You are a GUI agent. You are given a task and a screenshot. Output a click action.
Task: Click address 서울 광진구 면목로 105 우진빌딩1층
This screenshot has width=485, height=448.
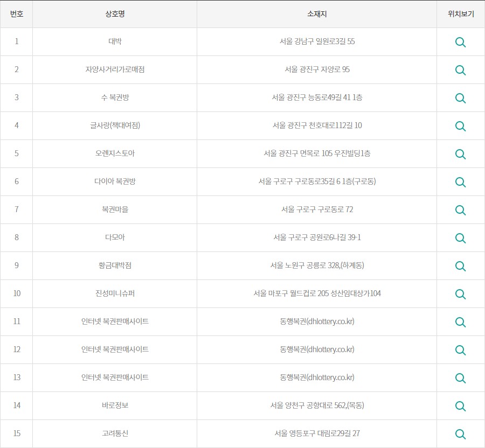[x=317, y=153]
